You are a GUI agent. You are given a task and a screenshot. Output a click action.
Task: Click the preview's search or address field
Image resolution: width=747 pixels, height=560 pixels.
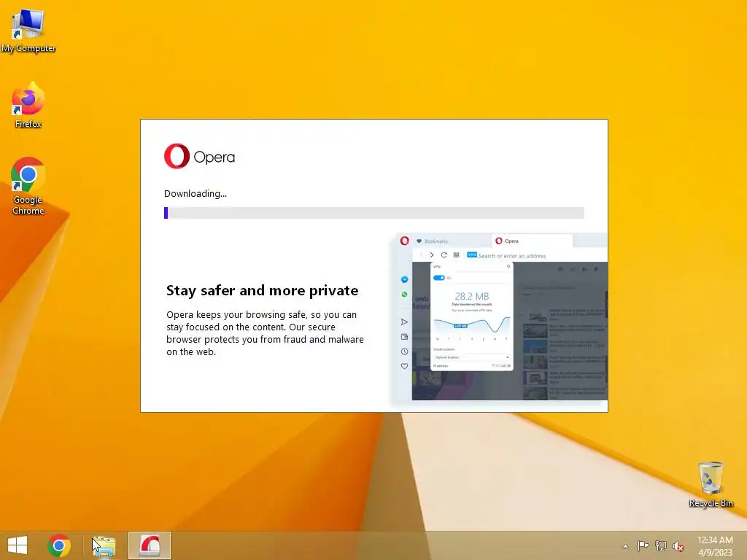[x=511, y=256]
